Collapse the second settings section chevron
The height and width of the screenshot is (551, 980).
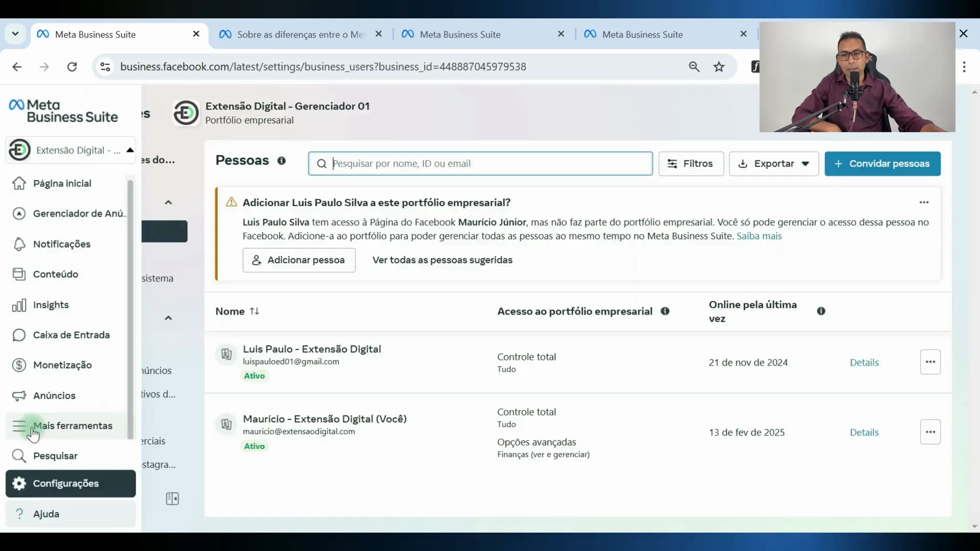click(x=168, y=318)
